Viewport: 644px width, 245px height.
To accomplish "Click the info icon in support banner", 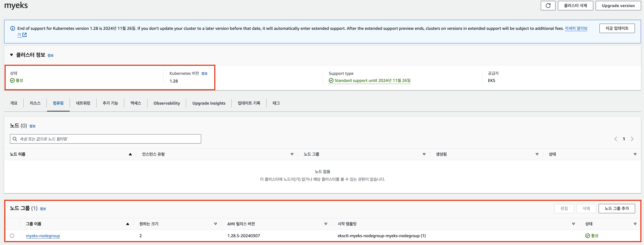I will pyautogui.click(x=13, y=28).
